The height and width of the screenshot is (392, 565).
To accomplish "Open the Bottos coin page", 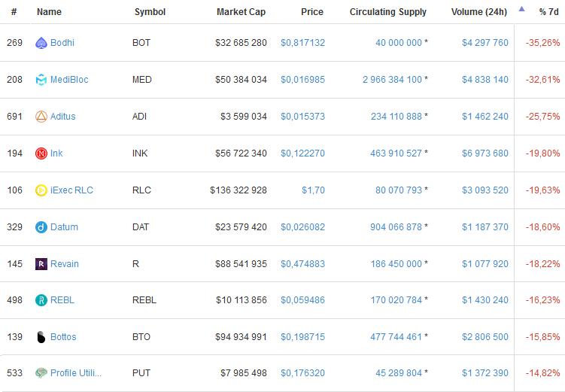I will (x=63, y=337).
